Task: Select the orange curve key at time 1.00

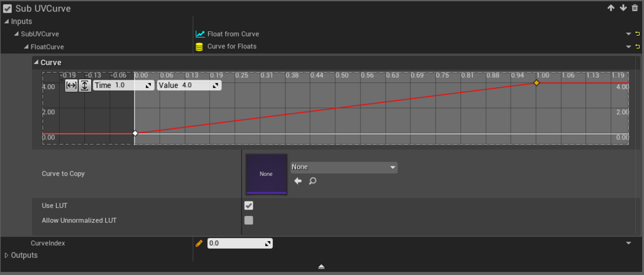Action: click(536, 83)
